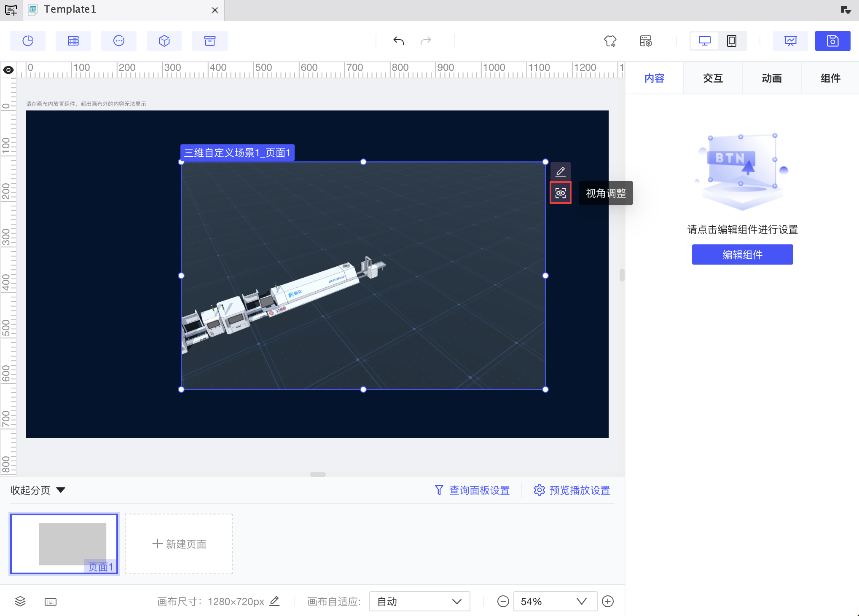Select the 页面1 page thumbnail
This screenshot has width=859, height=616.
(x=64, y=544)
